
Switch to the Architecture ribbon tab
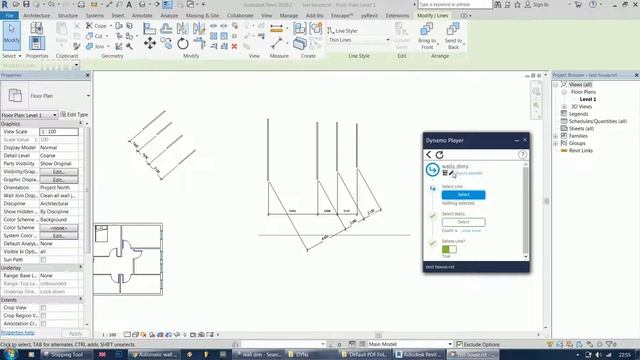[x=36, y=16]
